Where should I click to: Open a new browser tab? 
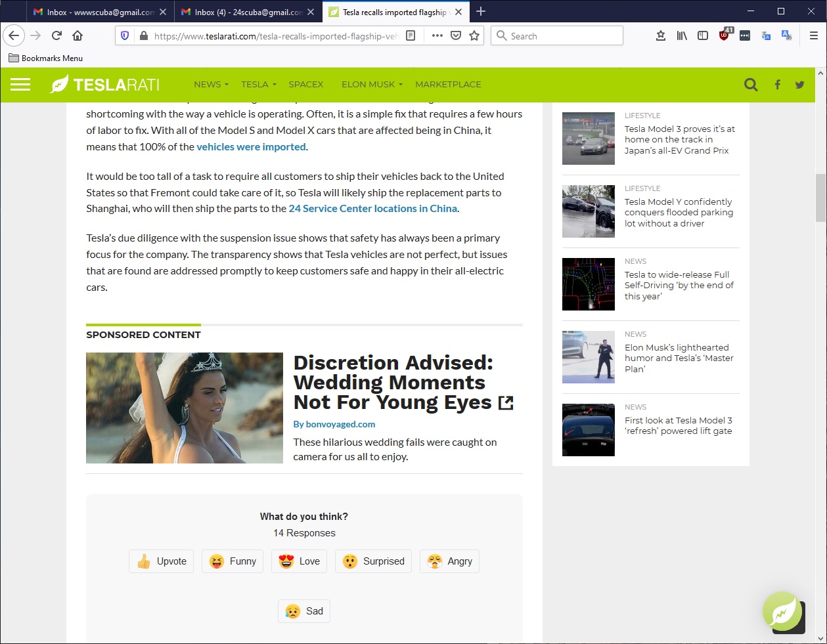(481, 11)
